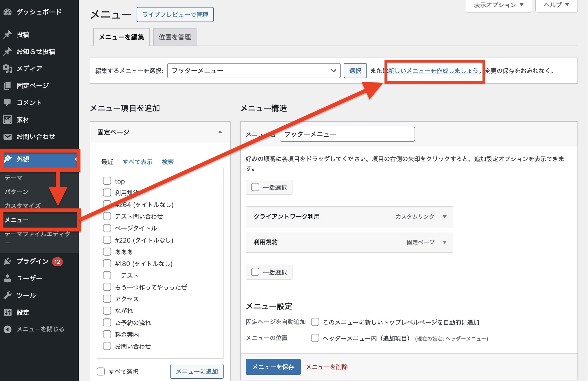The image size is (588, 381).
Task: Click the 新しいメニューを作成しましょう link
Action: point(433,71)
